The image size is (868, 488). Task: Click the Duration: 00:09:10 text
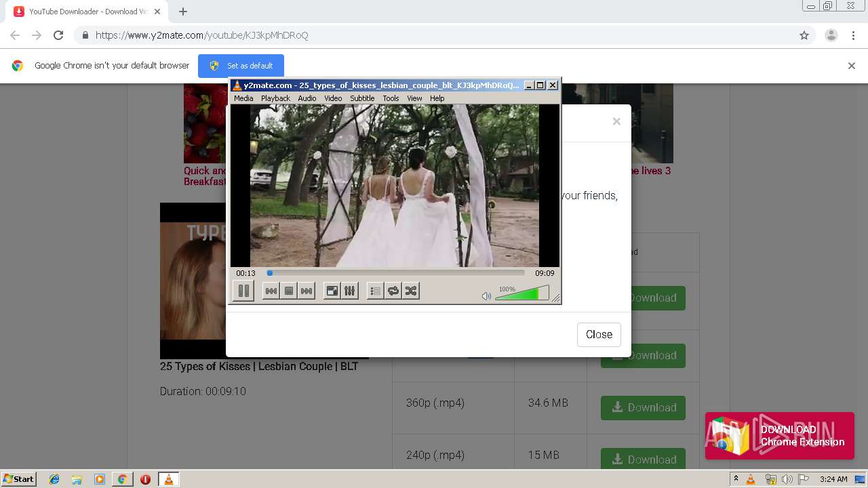[x=203, y=391]
